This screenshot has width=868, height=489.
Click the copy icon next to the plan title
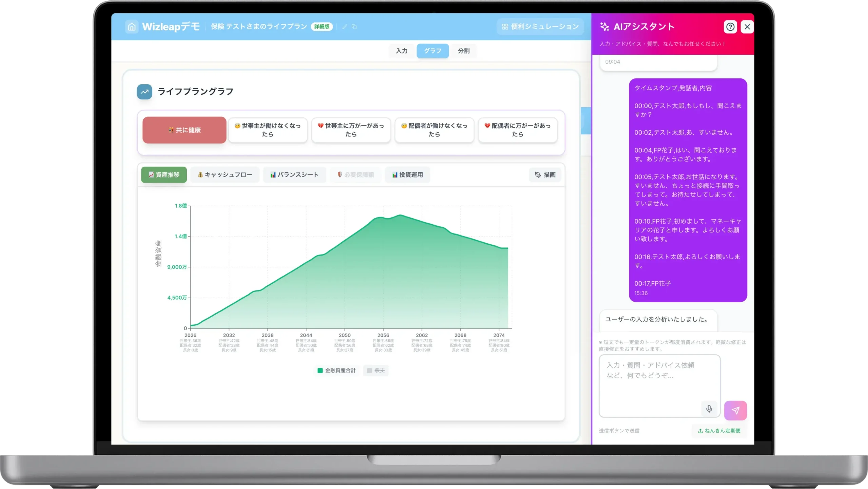tap(354, 26)
